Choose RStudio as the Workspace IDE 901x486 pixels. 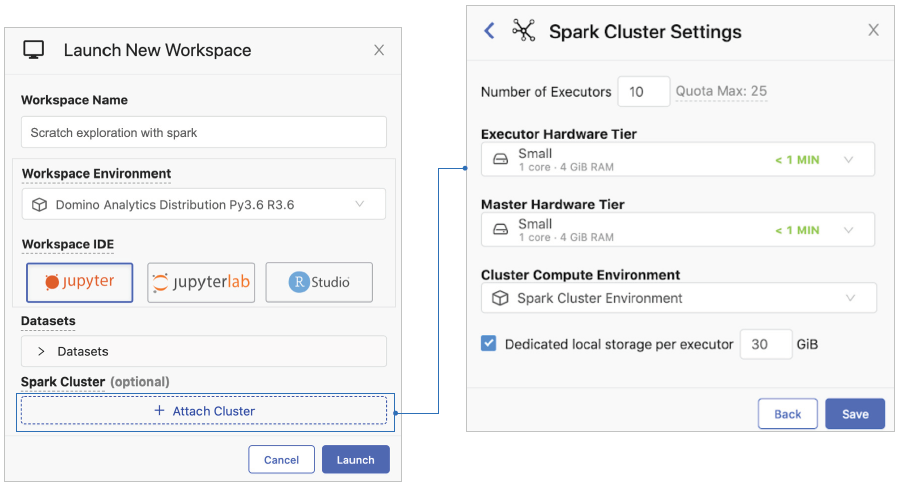319,282
